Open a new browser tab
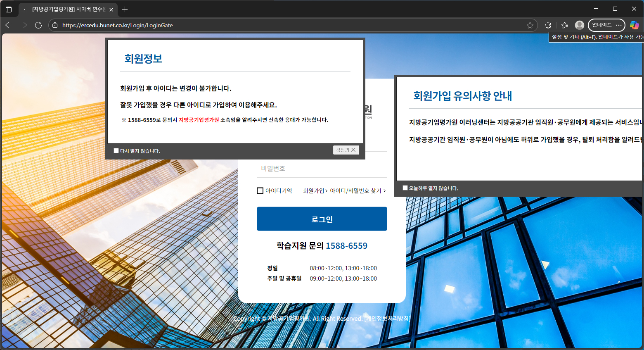 pos(125,9)
